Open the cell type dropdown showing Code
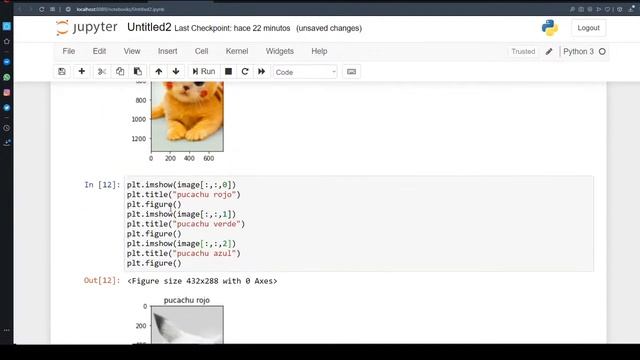 point(305,72)
